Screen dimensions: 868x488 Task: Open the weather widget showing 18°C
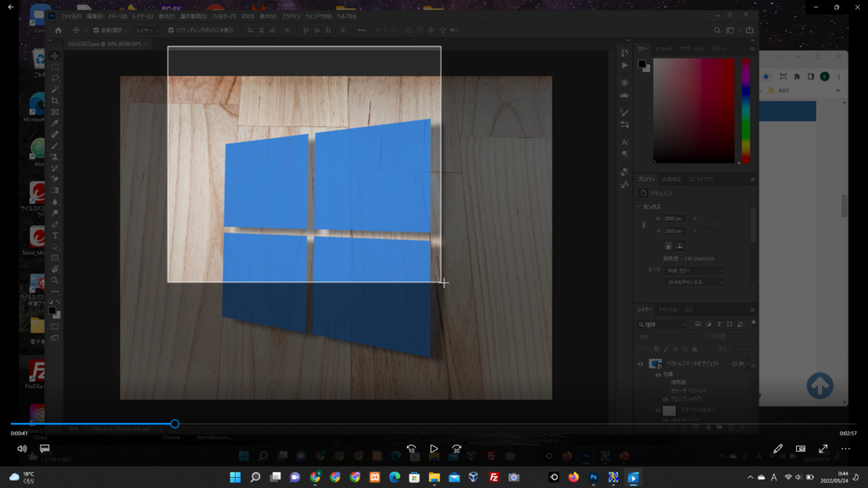(x=22, y=477)
